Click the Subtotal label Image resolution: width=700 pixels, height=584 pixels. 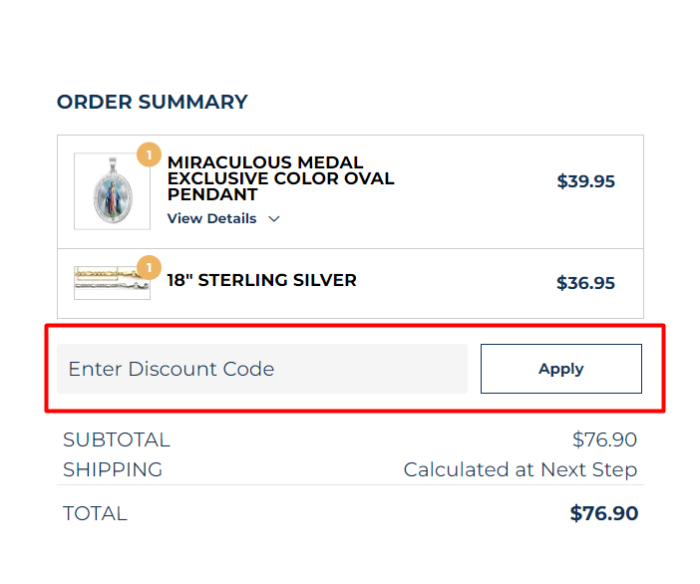point(116,440)
